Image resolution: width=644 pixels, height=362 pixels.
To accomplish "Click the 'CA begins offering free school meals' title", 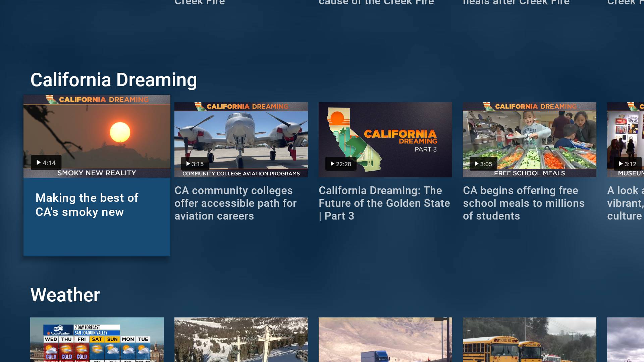I will (x=524, y=203).
